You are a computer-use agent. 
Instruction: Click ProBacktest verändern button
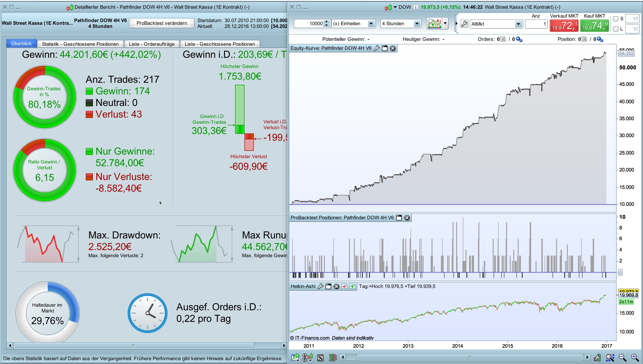[162, 23]
